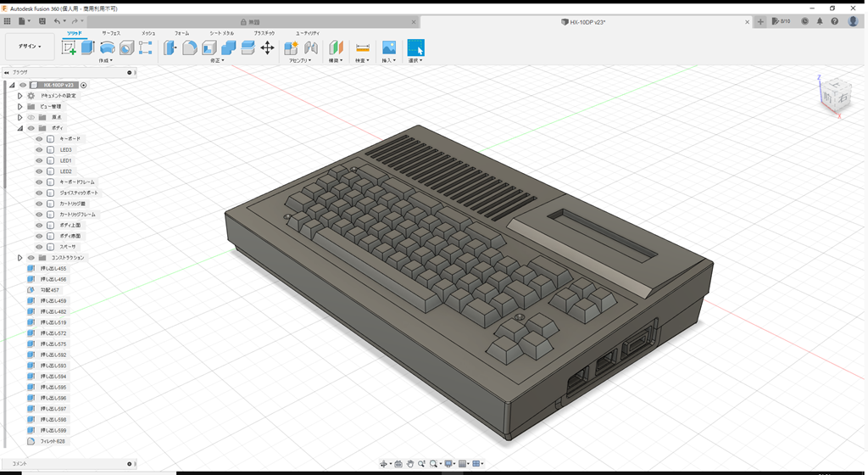Click the ViewCube navigation cube
This screenshot has width=868, height=475.
pos(836,93)
